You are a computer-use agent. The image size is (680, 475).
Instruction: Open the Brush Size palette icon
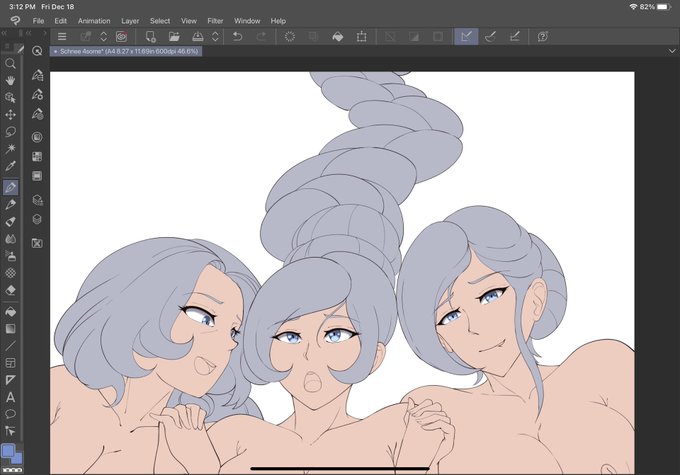[x=37, y=114]
